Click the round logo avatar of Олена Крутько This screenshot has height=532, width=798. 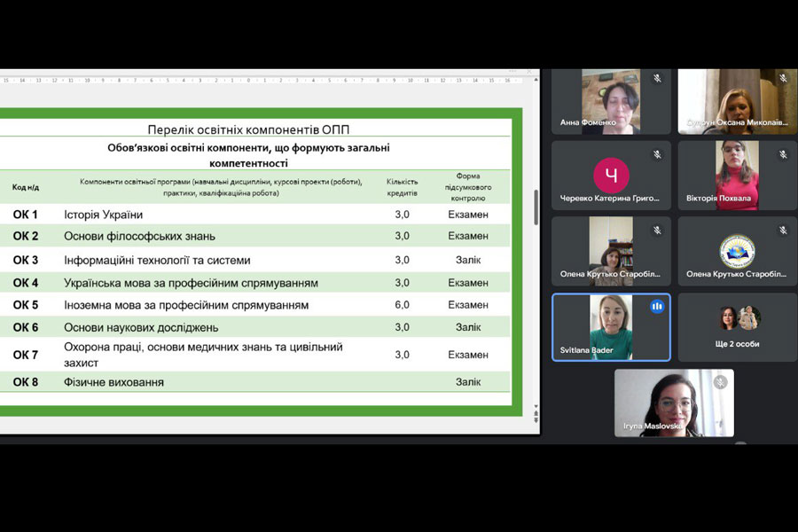pos(737,252)
